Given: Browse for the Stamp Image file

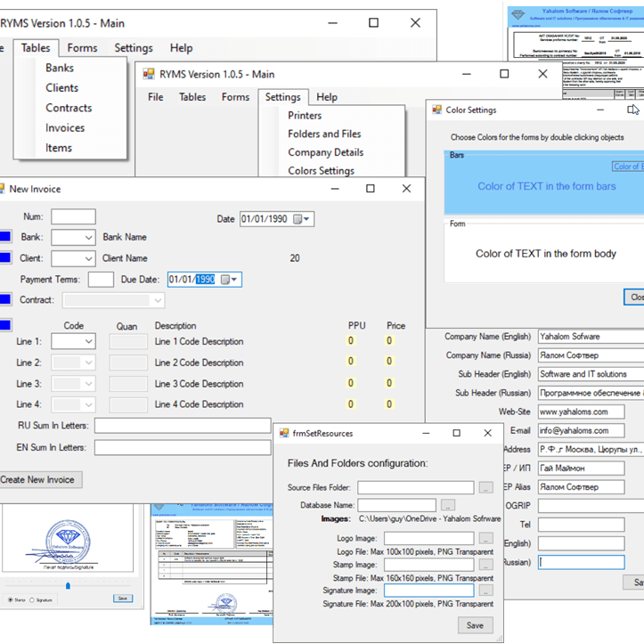Looking at the screenshot, I should click(x=485, y=565).
